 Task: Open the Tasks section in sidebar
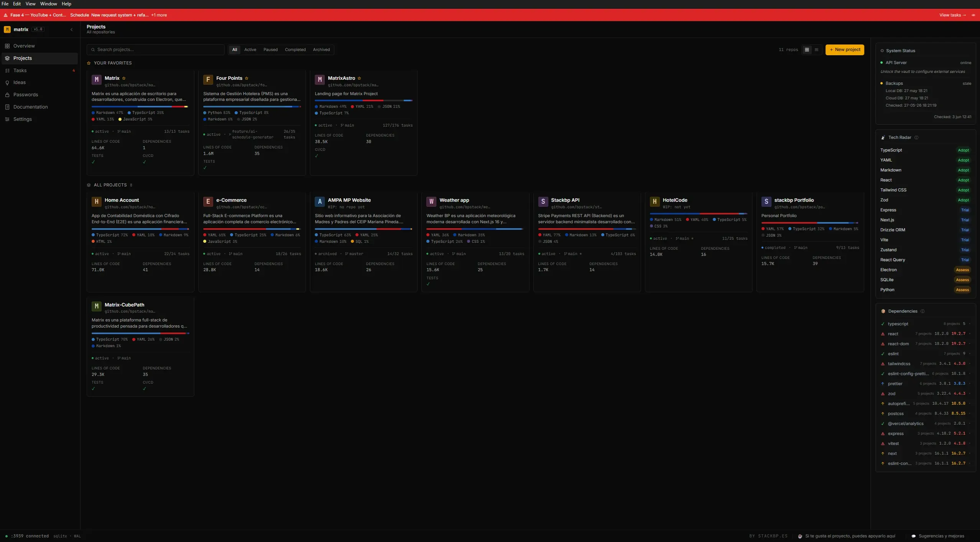40,71
